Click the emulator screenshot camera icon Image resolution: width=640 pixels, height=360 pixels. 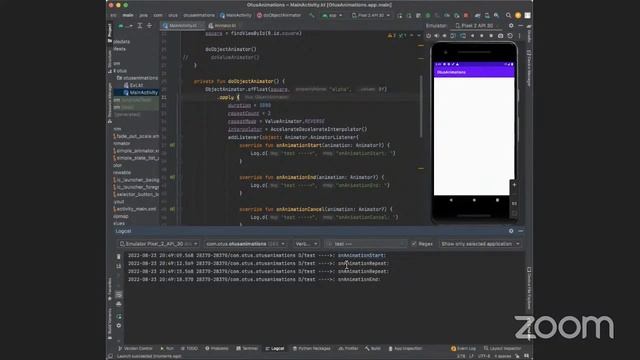[500, 36]
